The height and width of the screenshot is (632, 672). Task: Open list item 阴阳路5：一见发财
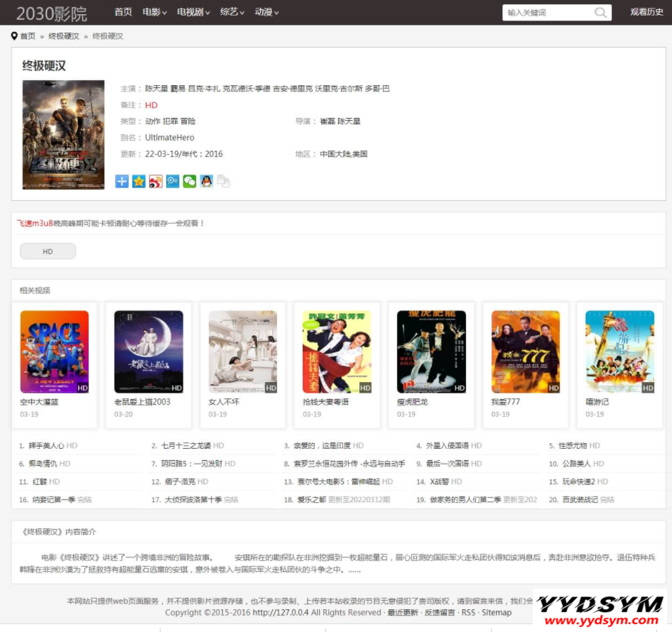tap(192, 464)
